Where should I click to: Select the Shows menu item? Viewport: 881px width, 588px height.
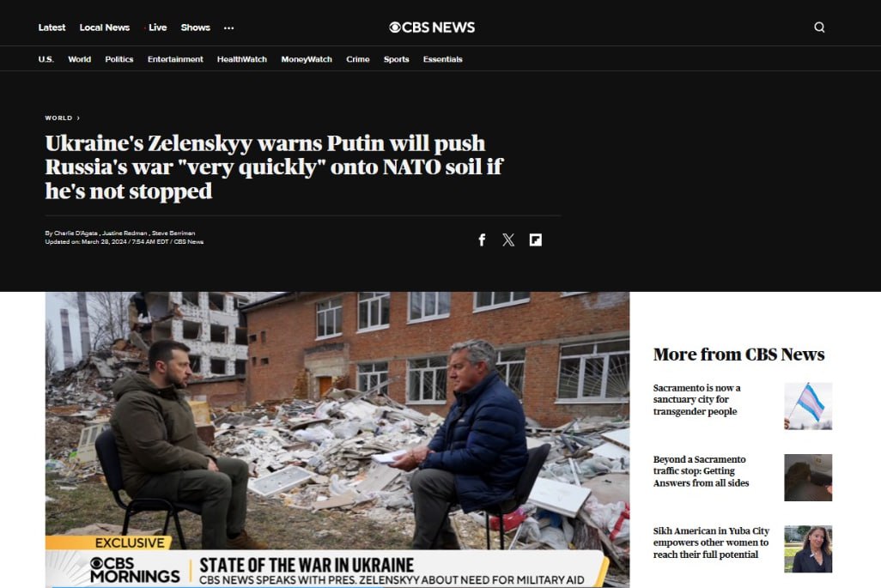196,27
